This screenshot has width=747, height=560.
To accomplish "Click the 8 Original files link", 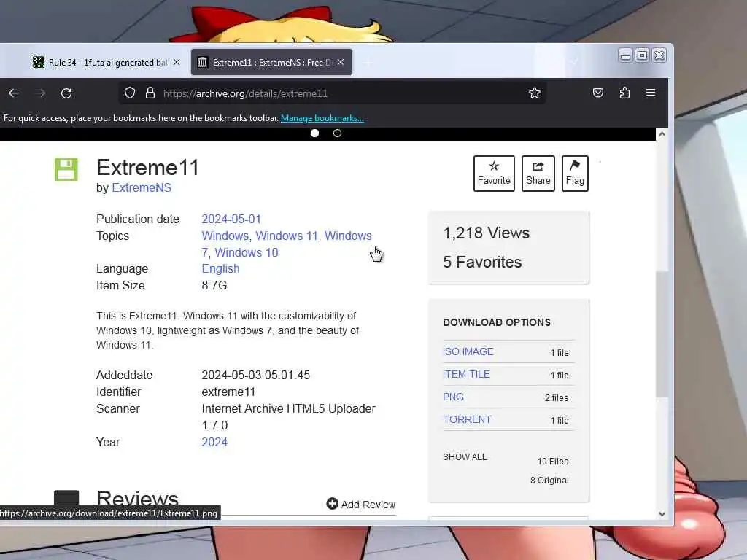I will [549, 480].
